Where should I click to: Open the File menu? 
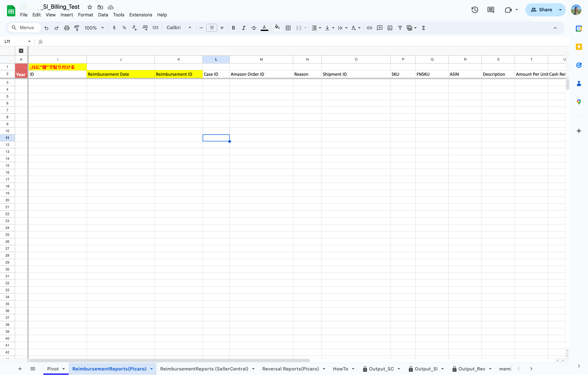[x=24, y=15]
